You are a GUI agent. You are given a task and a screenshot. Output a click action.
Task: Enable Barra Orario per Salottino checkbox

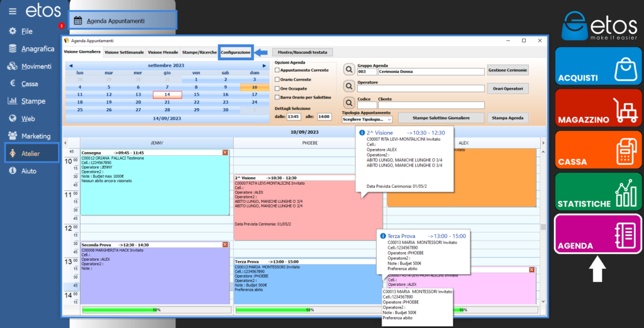277,97
